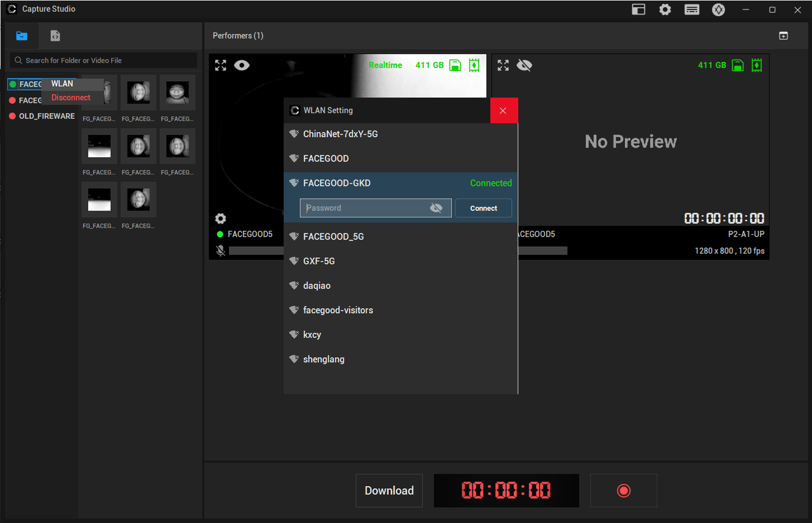Click the save disk icon on No Preview view

[x=737, y=65]
